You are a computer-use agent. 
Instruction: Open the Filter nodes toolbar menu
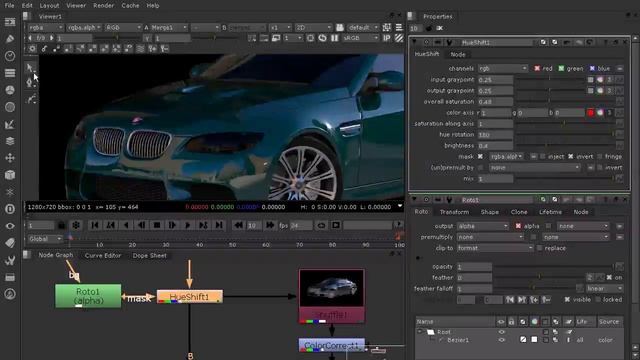click(10, 107)
